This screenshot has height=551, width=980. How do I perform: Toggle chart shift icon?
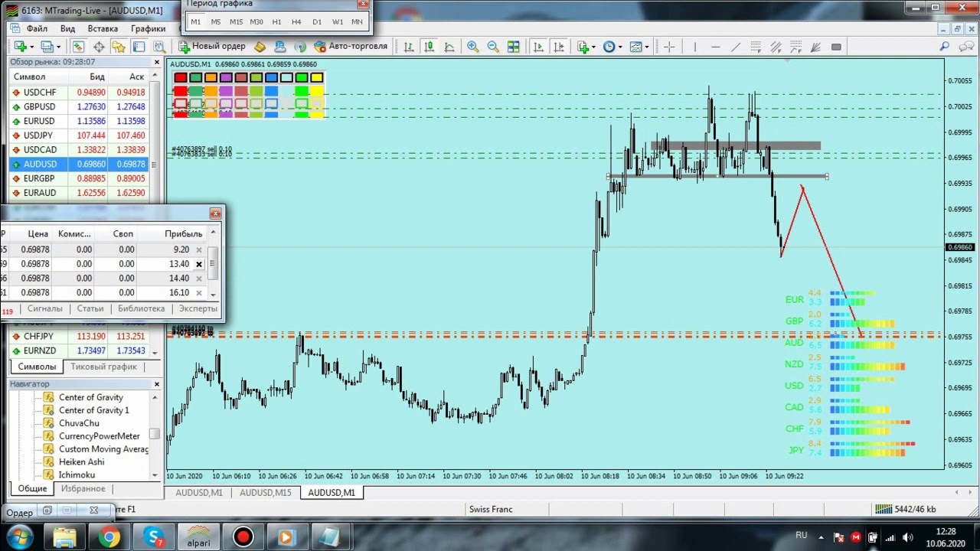558,47
